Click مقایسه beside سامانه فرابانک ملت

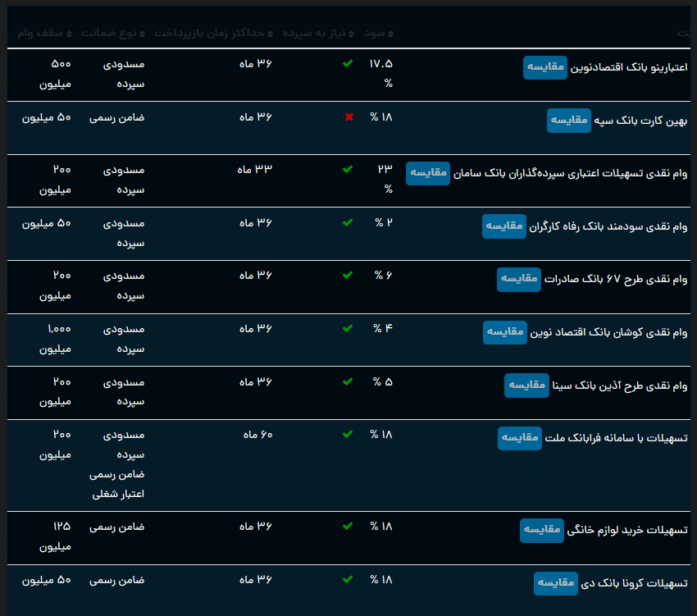520,438
